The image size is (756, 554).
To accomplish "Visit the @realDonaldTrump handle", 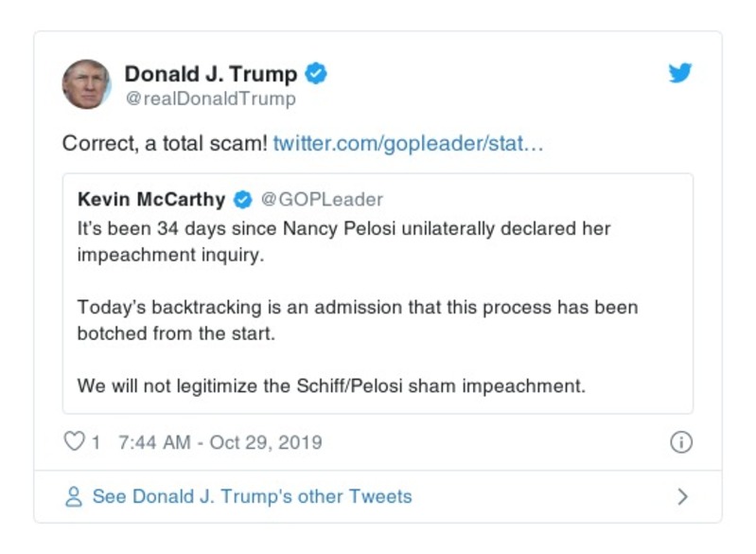I will 210,98.
